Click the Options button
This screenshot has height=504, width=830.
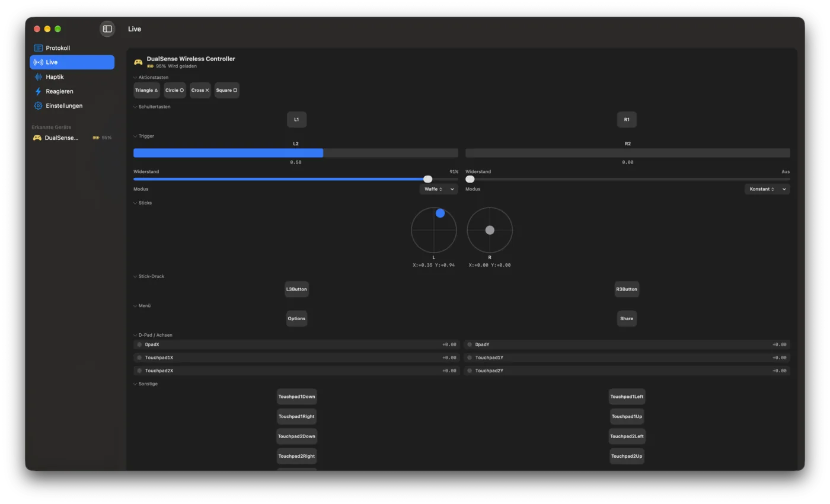tap(296, 318)
